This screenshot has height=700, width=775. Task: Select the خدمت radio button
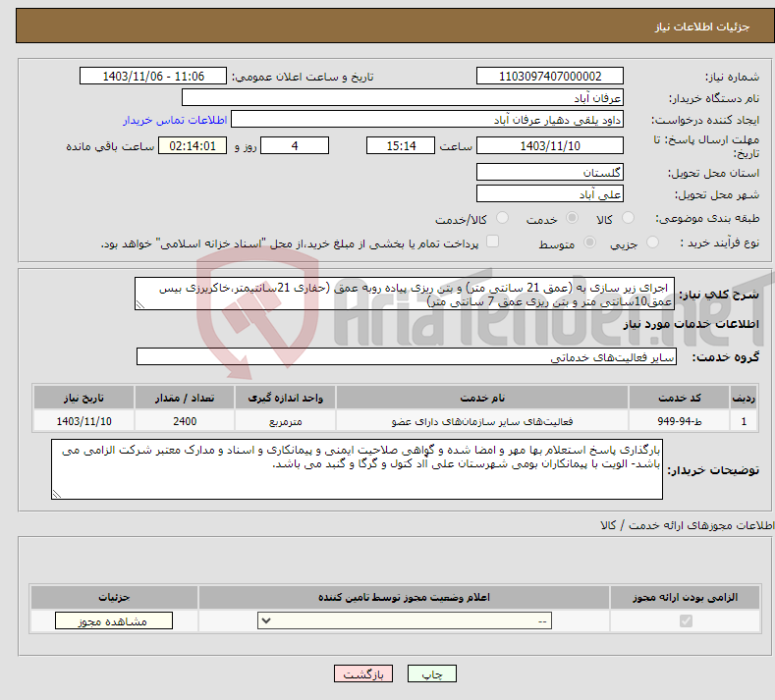(x=572, y=218)
